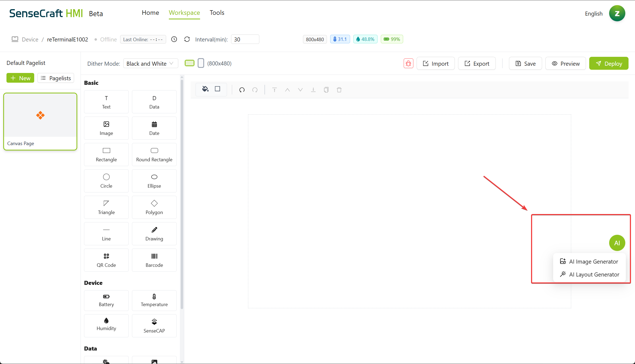The height and width of the screenshot is (364, 635).
Task: Click the clock history icon
Action: click(174, 39)
